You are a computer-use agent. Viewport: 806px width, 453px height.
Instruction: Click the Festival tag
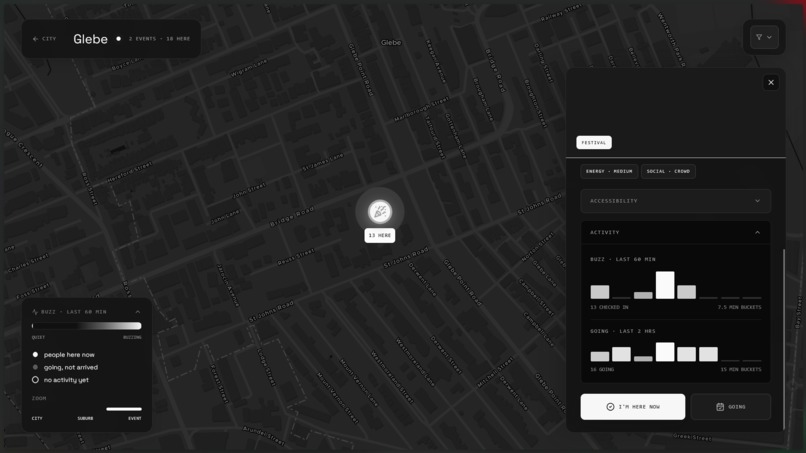594,142
